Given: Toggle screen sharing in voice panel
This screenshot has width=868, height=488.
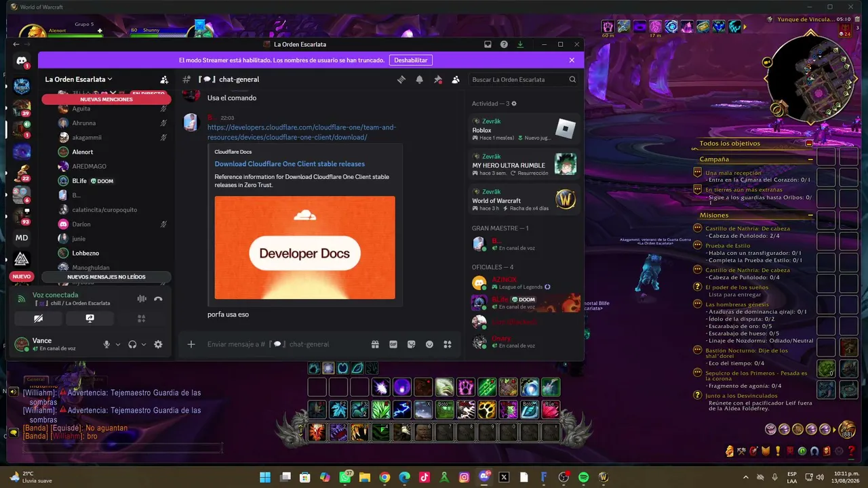Looking at the screenshot, I should 90,319.
